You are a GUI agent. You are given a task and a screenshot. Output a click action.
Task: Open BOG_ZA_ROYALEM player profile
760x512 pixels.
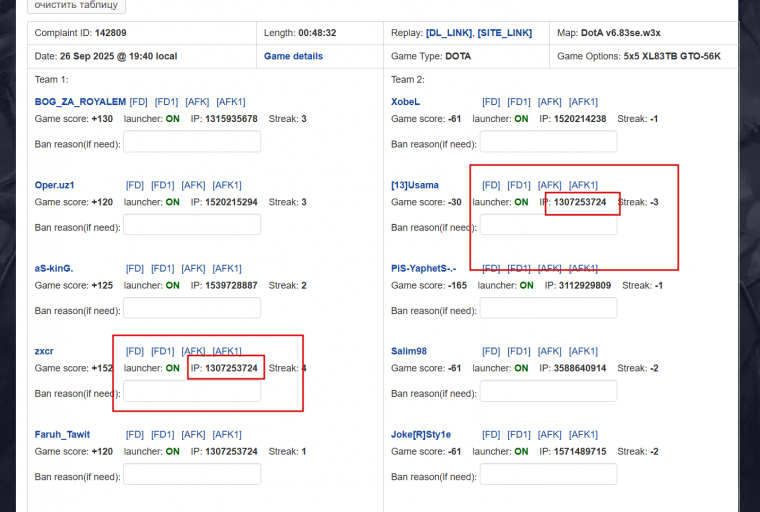coord(80,102)
